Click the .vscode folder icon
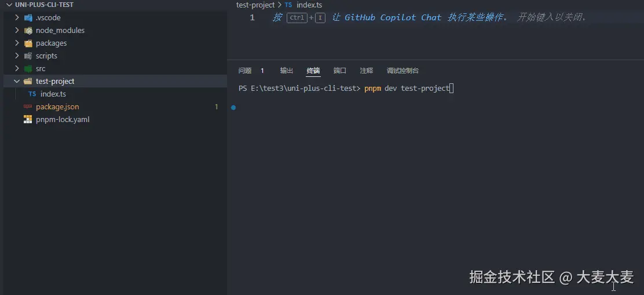 click(28, 18)
